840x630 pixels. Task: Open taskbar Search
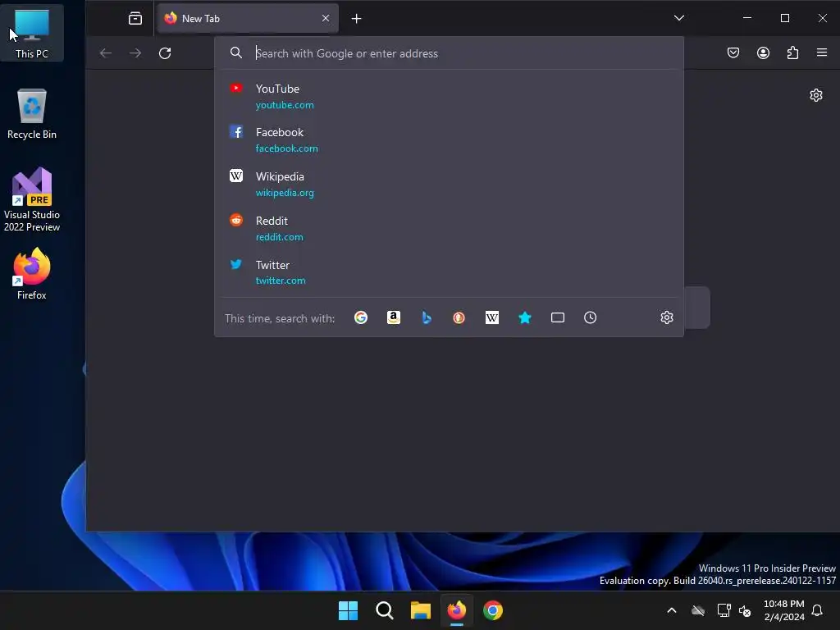click(x=384, y=610)
